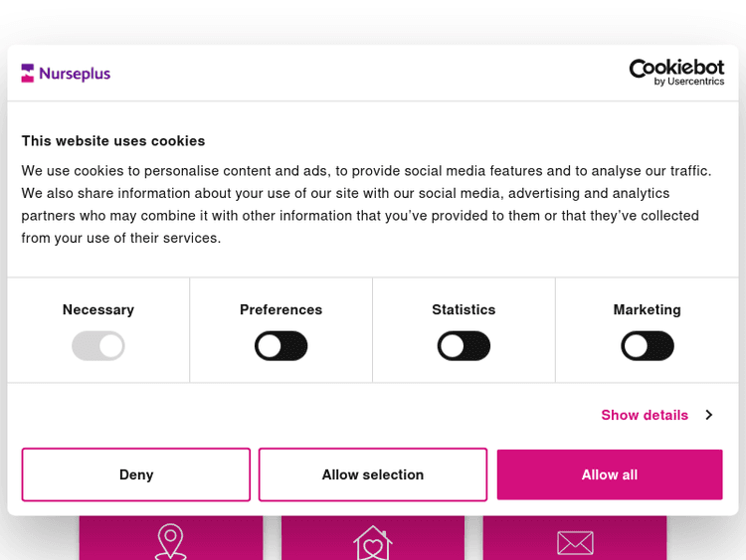Click the "This website uses cookies" heading

113,140
